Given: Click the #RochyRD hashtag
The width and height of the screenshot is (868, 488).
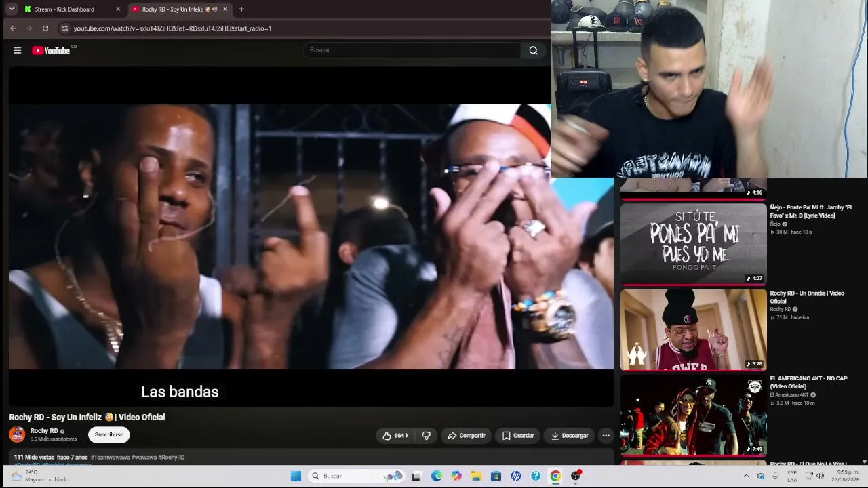Looking at the screenshot, I should click(172, 457).
